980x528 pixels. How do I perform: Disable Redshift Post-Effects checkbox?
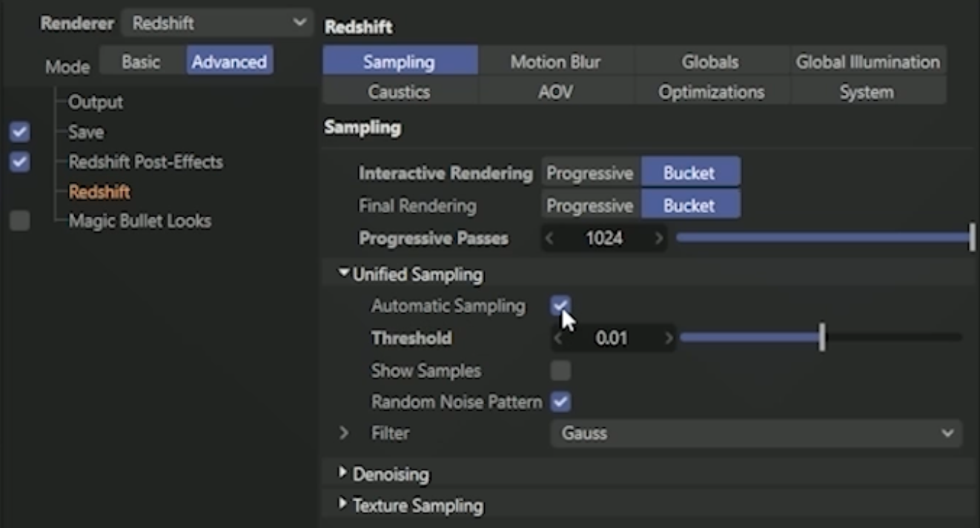tap(20, 162)
